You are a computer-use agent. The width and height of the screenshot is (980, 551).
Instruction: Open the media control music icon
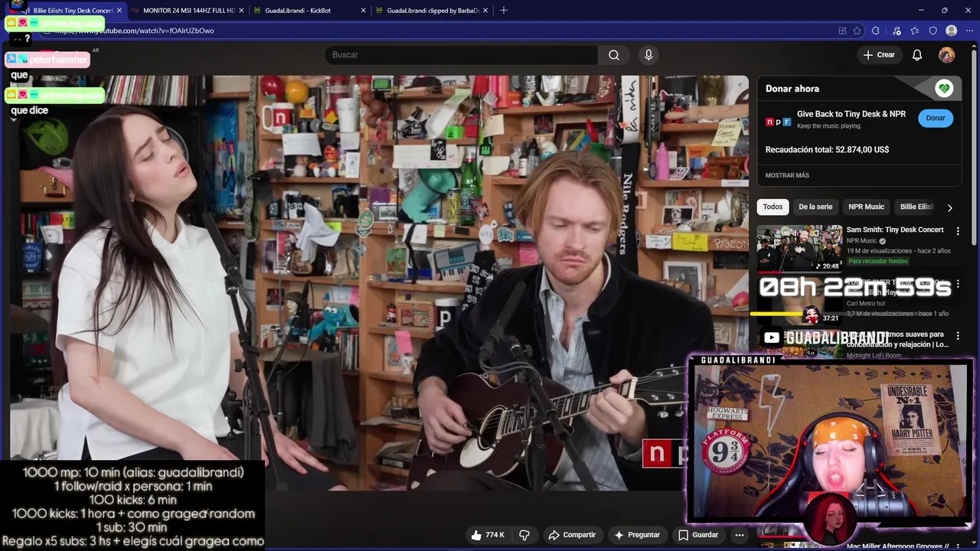(897, 31)
